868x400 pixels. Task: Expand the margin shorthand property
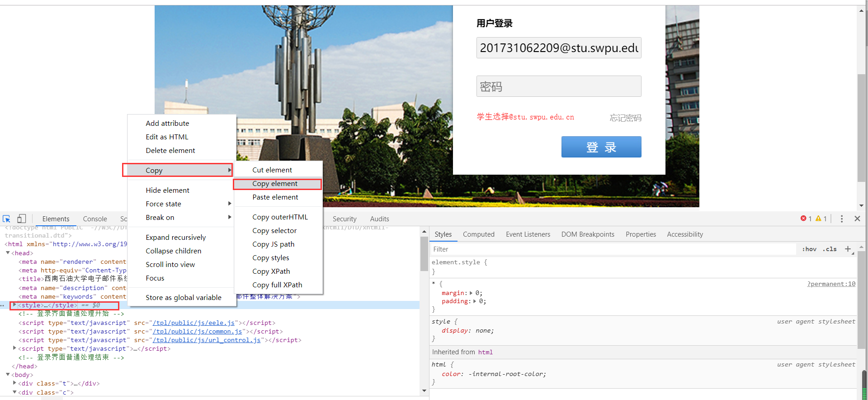[471, 293]
